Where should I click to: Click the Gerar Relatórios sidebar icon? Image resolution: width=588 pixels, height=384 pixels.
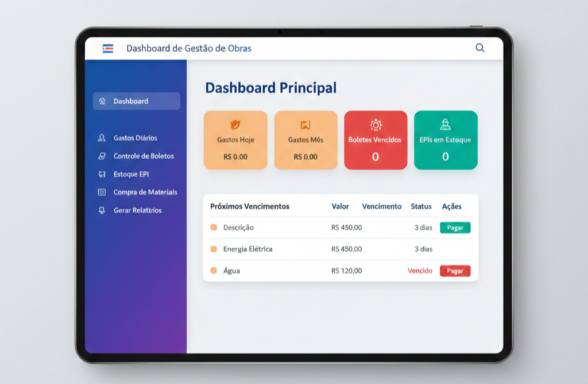(102, 210)
